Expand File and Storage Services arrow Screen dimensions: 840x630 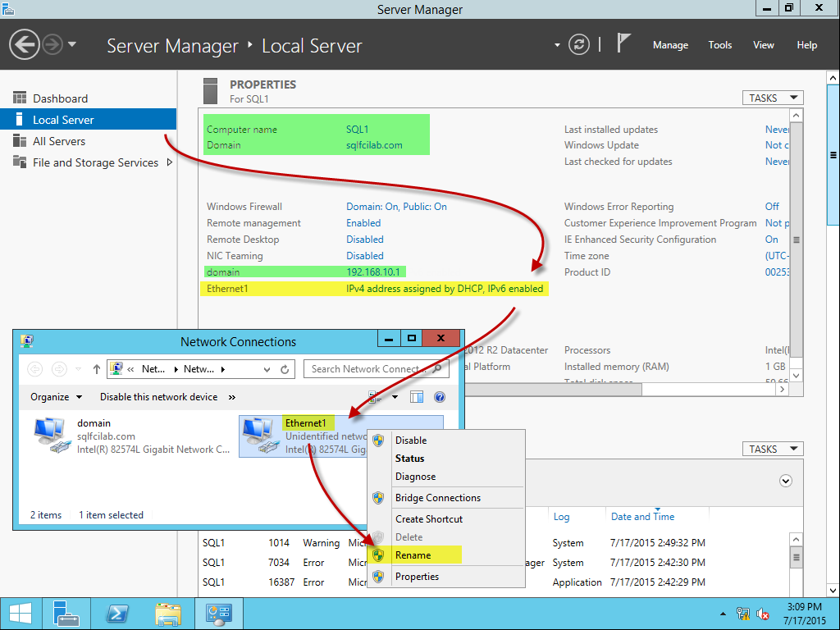pyautogui.click(x=169, y=162)
